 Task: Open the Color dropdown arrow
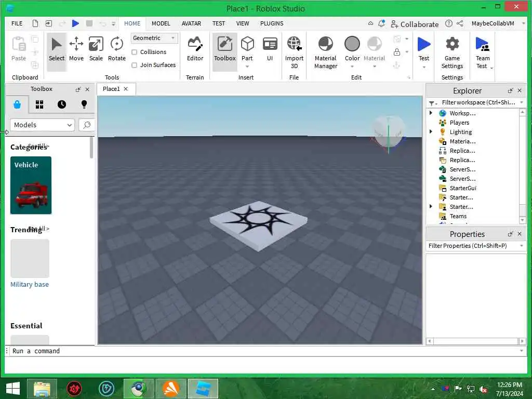tap(352, 66)
